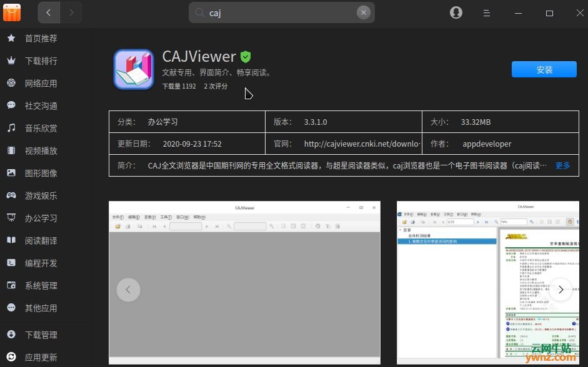Click the music note icon beside 音乐欣赏

(11, 128)
